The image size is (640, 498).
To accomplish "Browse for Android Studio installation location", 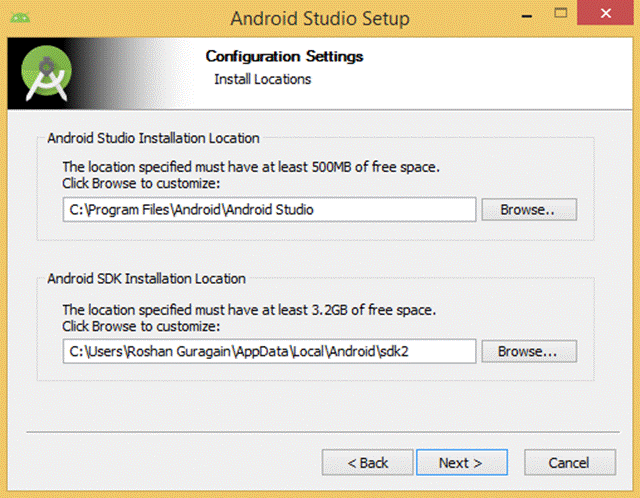I will click(x=529, y=209).
